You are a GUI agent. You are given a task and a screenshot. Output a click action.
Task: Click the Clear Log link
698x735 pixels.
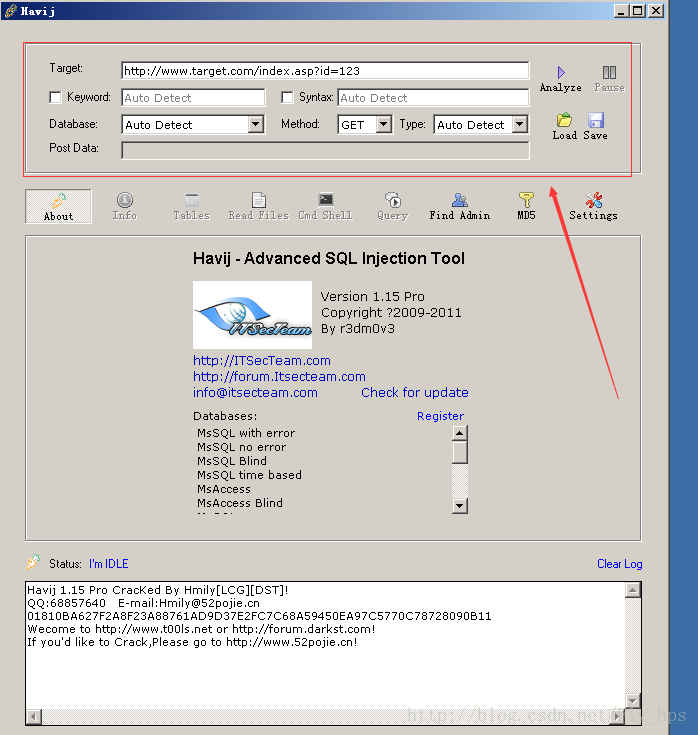[x=620, y=564]
